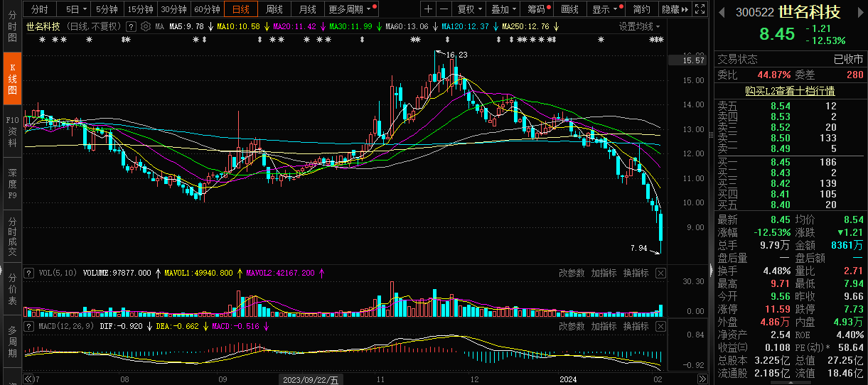Viewport: 868px width, 385px height.
Task: Click the 购买L2查看十档行情 link
Action: tap(790, 91)
